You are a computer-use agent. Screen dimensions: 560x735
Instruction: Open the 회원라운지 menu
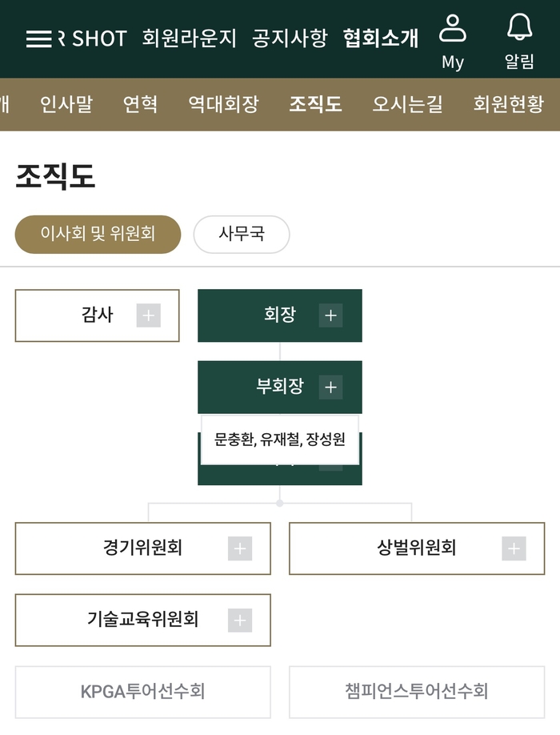190,38
